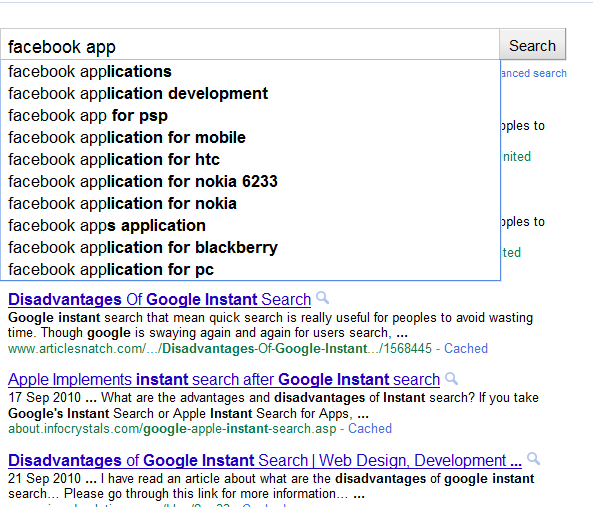
Task: Click the www.articlesnatch.com URL text
Action: [x=220, y=348]
